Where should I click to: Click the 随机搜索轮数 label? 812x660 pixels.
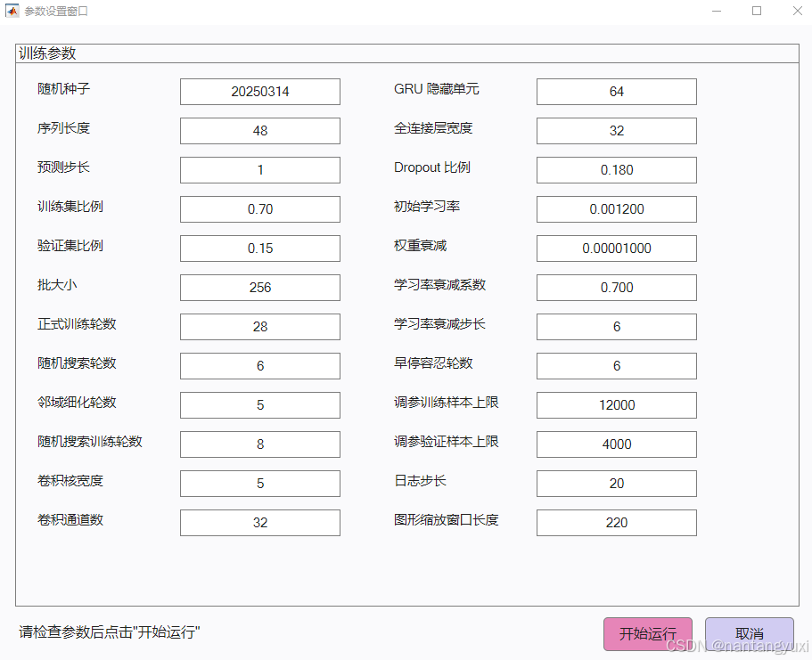pyautogui.click(x=77, y=363)
